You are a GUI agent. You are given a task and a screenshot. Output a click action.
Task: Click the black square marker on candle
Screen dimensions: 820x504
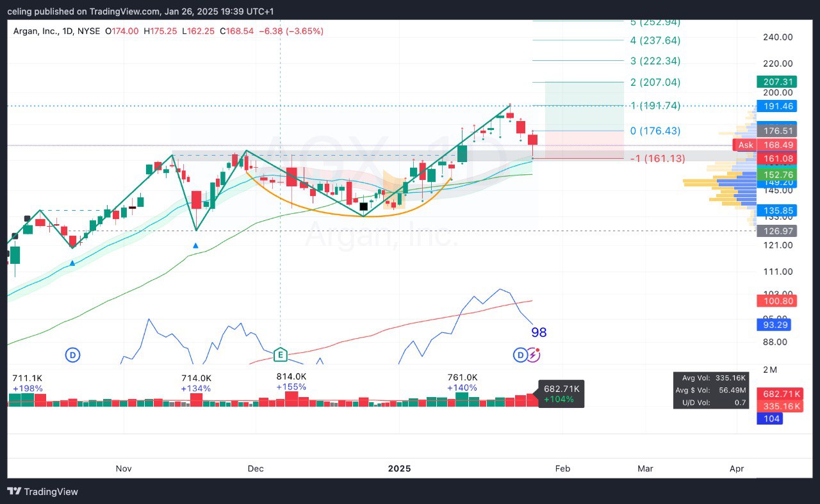(x=364, y=206)
